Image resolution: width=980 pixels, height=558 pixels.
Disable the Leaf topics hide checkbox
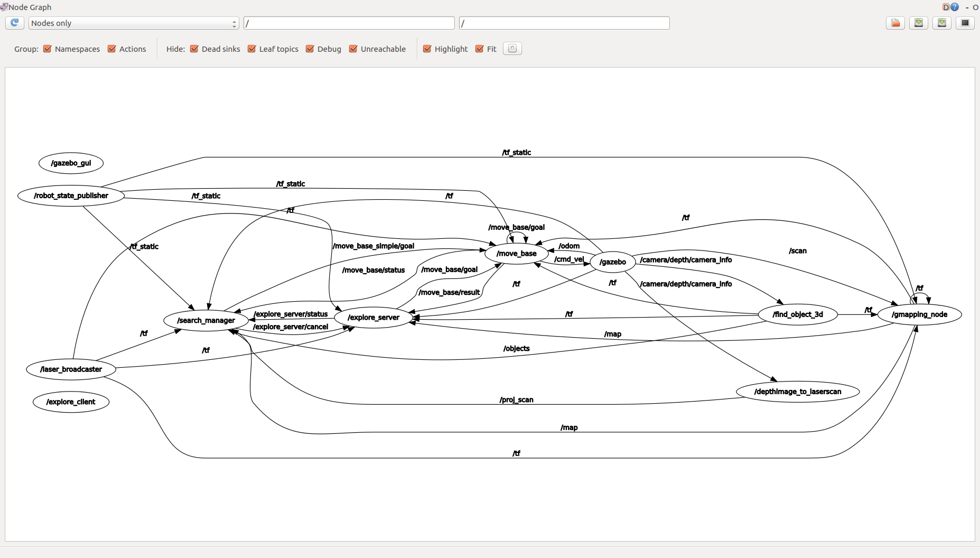coord(252,49)
